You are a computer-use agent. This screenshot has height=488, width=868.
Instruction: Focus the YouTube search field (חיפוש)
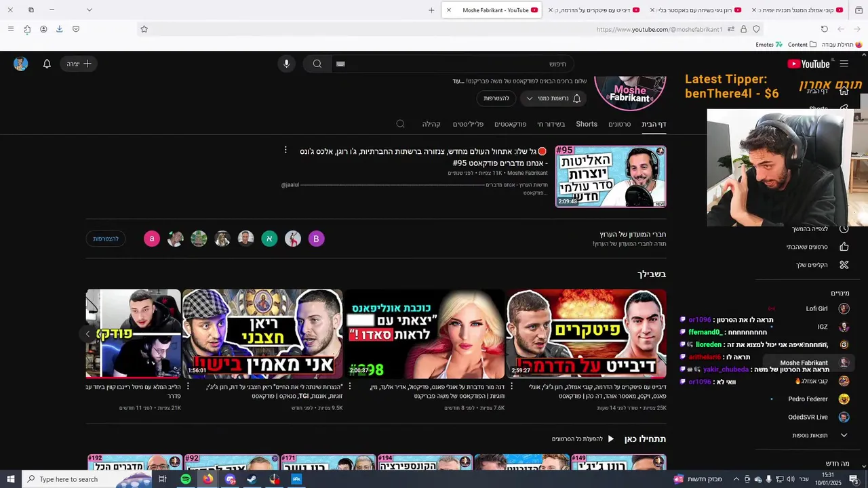click(x=452, y=64)
